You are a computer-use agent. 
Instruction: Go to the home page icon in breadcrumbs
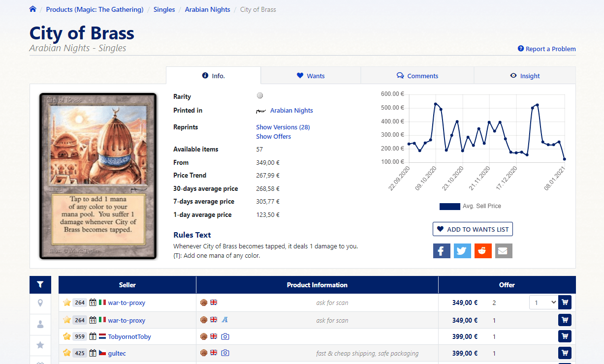33,9
